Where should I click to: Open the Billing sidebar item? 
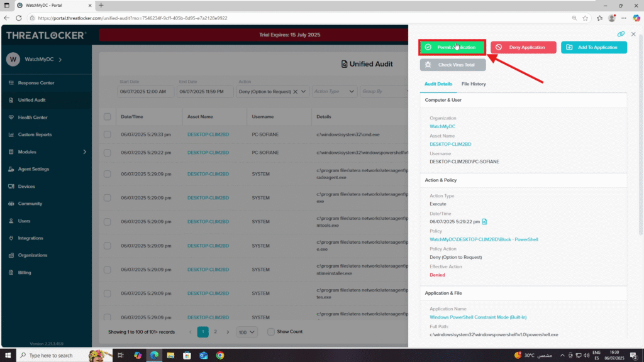25,273
